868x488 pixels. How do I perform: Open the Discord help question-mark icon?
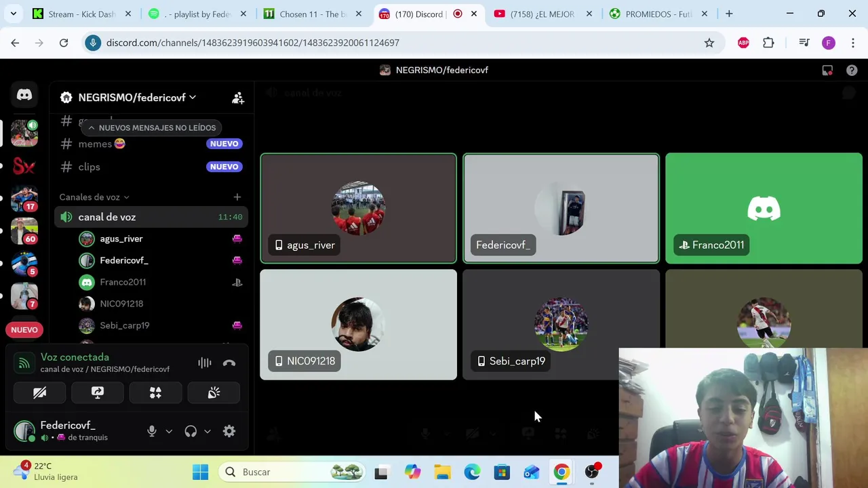pyautogui.click(x=852, y=70)
